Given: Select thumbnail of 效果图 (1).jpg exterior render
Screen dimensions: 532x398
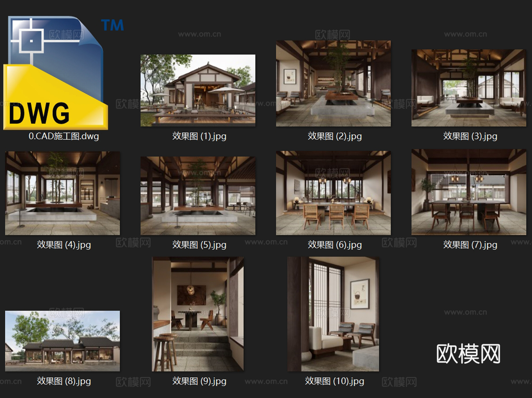Looking at the screenshot, I should coord(198,90).
